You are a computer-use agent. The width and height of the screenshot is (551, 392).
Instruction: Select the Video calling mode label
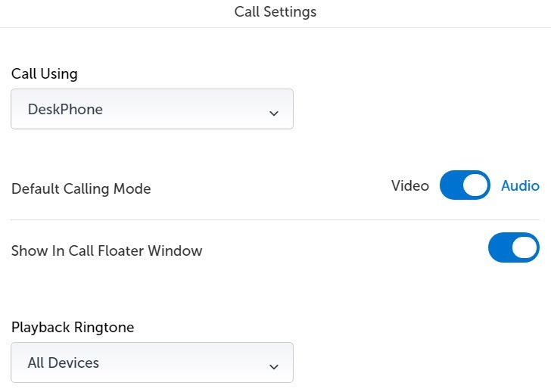(410, 185)
